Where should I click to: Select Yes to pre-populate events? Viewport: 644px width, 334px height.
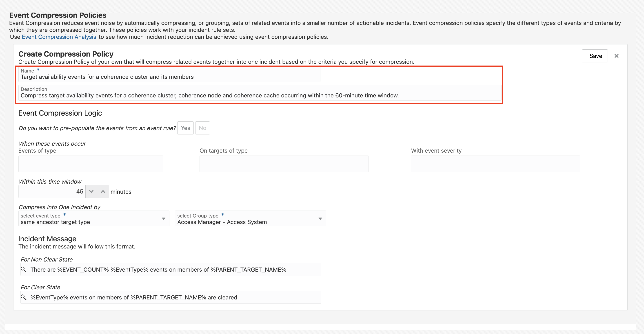point(185,128)
